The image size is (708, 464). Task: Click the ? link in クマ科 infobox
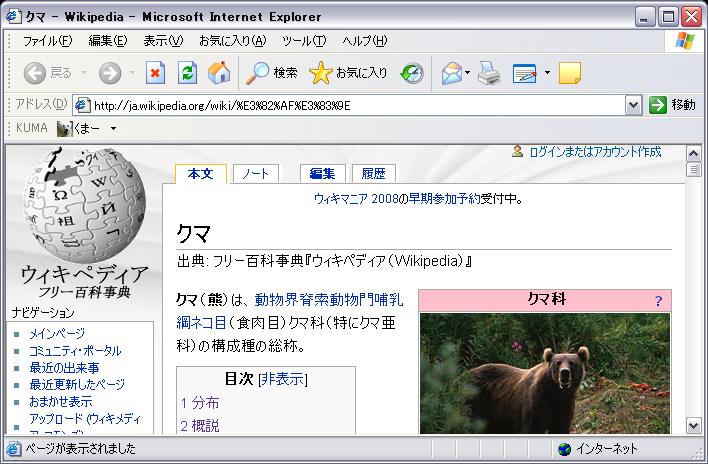click(658, 301)
